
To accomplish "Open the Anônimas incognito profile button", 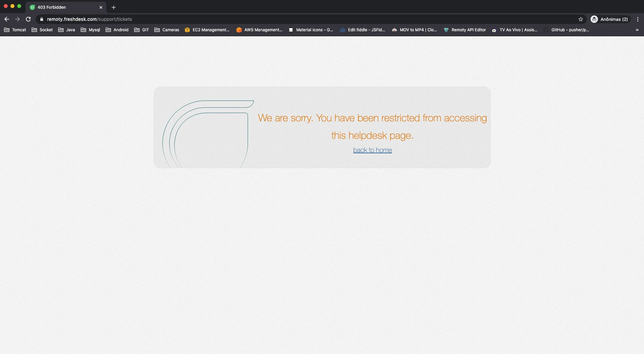I will click(610, 19).
